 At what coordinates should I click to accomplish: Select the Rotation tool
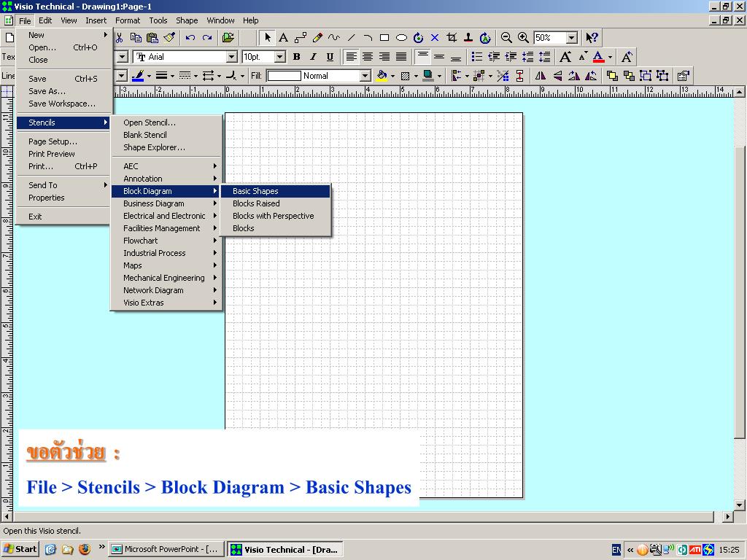pyautogui.click(x=418, y=38)
